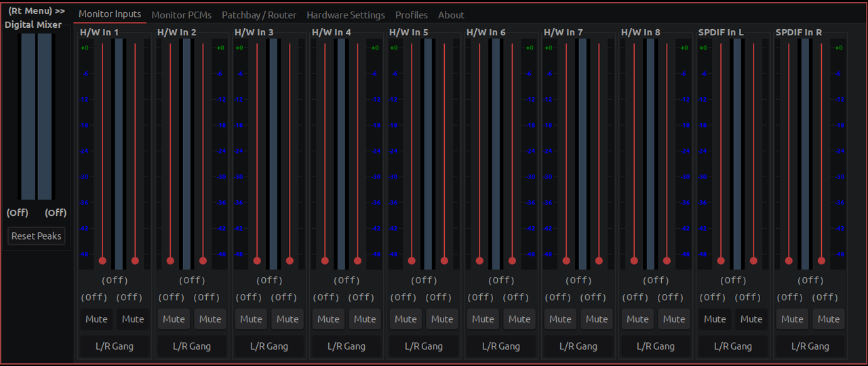This screenshot has width=868, height=366.
Task: Mute the left channel of H/W In 2
Action: tap(174, 319)
